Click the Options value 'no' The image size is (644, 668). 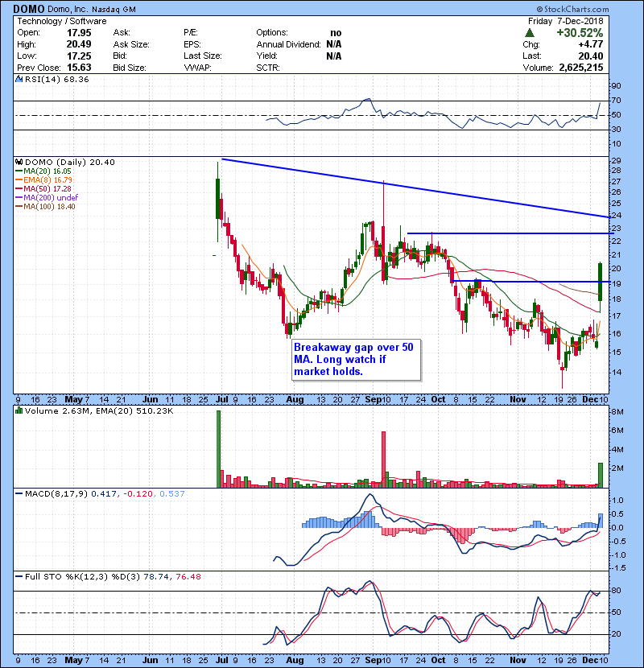(336, 33)
